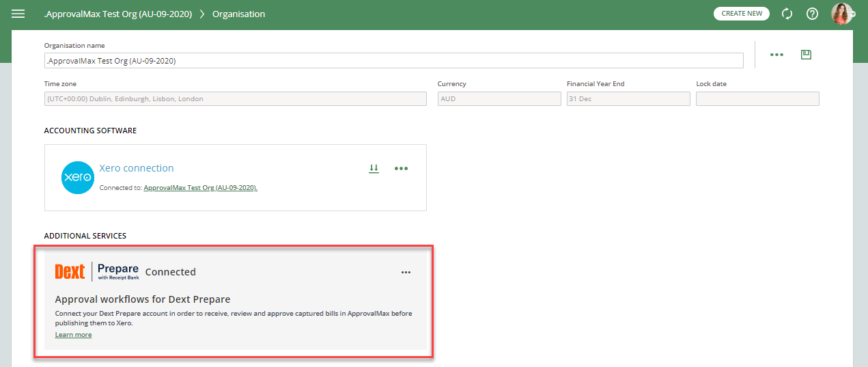Viewport: 868px width, 367px height.
Task: Open the user profile avatar menu
Action: (x=841, y=14)
